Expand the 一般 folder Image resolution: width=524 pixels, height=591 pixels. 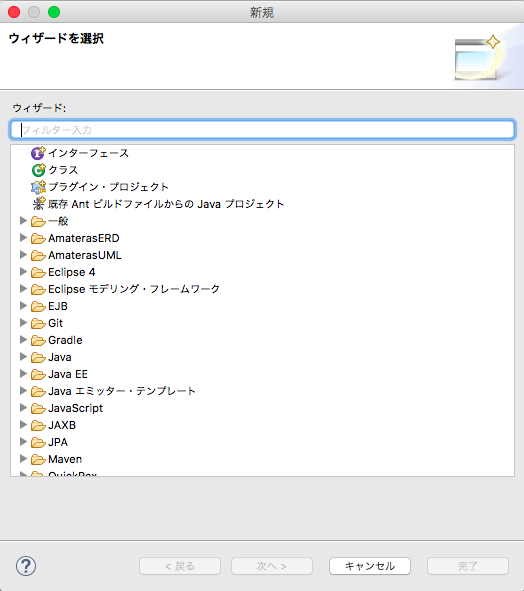click(x=23, y=220)
